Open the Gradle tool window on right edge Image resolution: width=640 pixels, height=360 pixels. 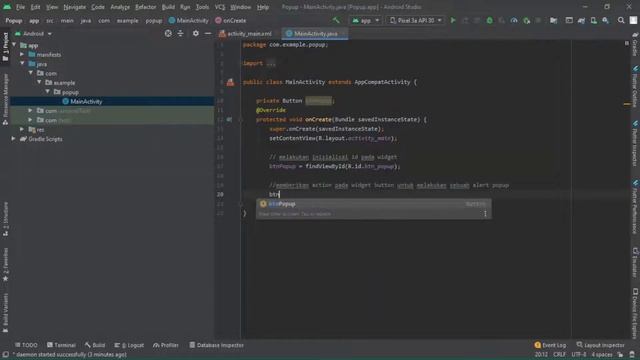coord(635,44)
